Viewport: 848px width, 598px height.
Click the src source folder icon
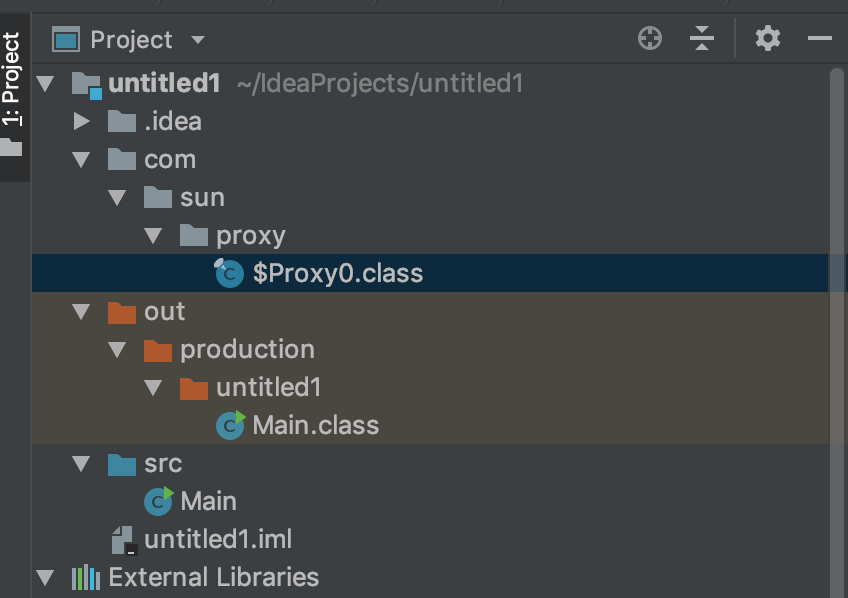(122, 464)
